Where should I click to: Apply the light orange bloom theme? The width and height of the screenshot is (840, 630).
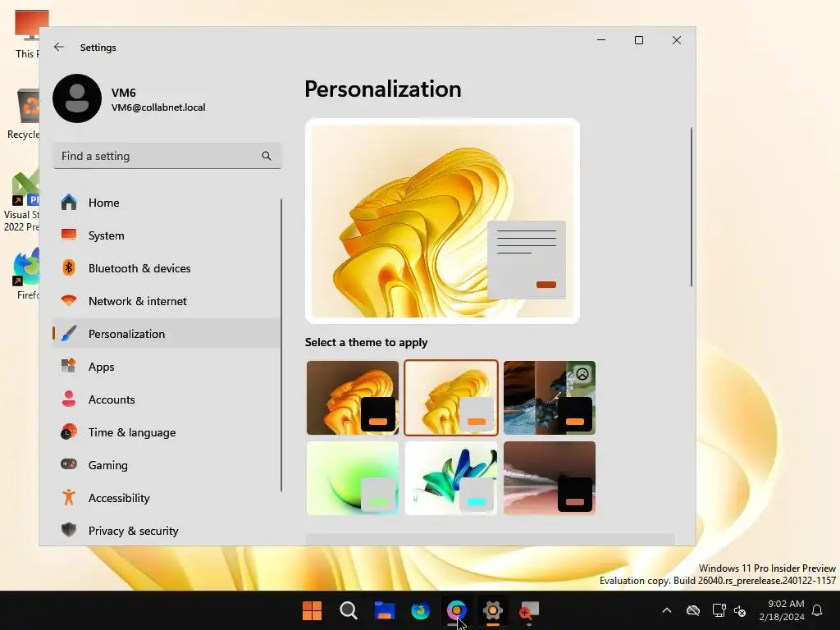click(x=451, y=398)
